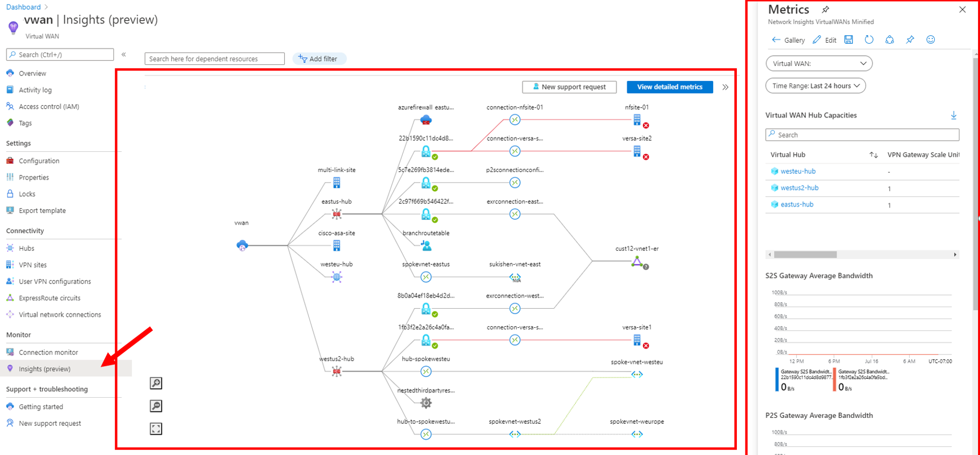Select the westus2-hub node icon

point(337,372)
